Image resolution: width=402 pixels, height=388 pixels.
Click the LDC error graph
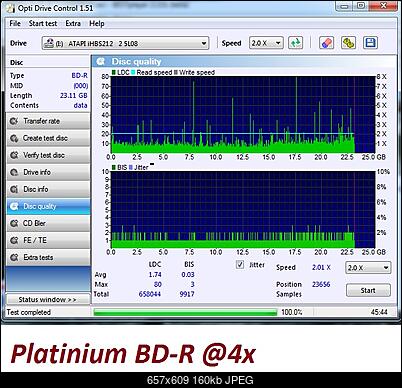[x=243, y=114]
